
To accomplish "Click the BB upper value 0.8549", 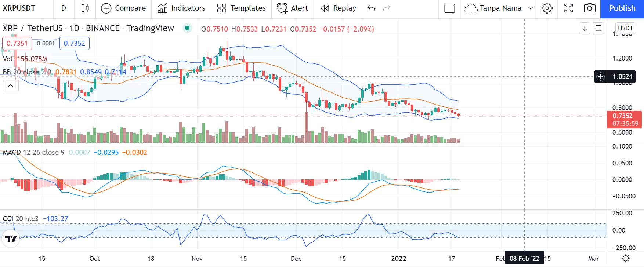I will 91,72.
